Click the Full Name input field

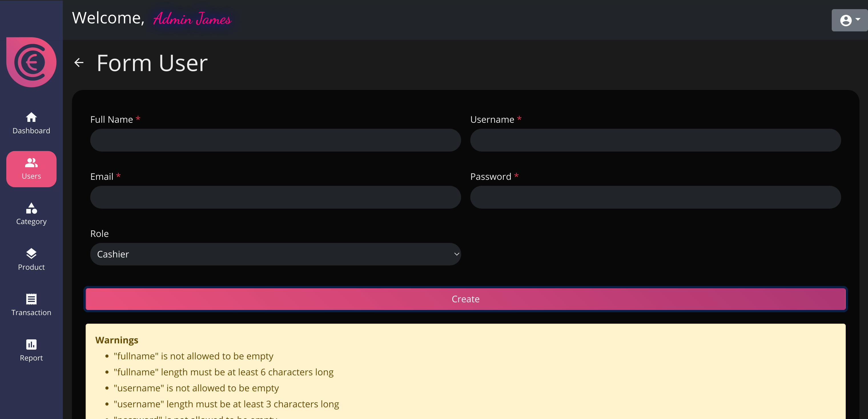[275, 140]
